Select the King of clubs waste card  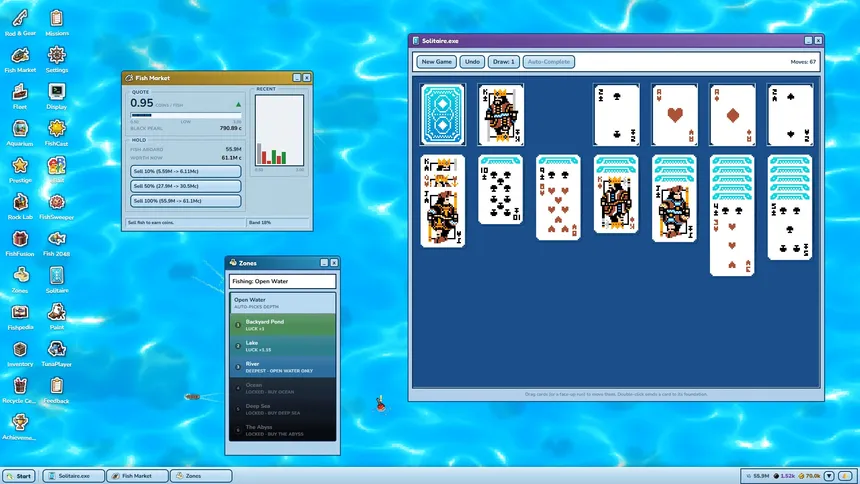click(501, 115)
